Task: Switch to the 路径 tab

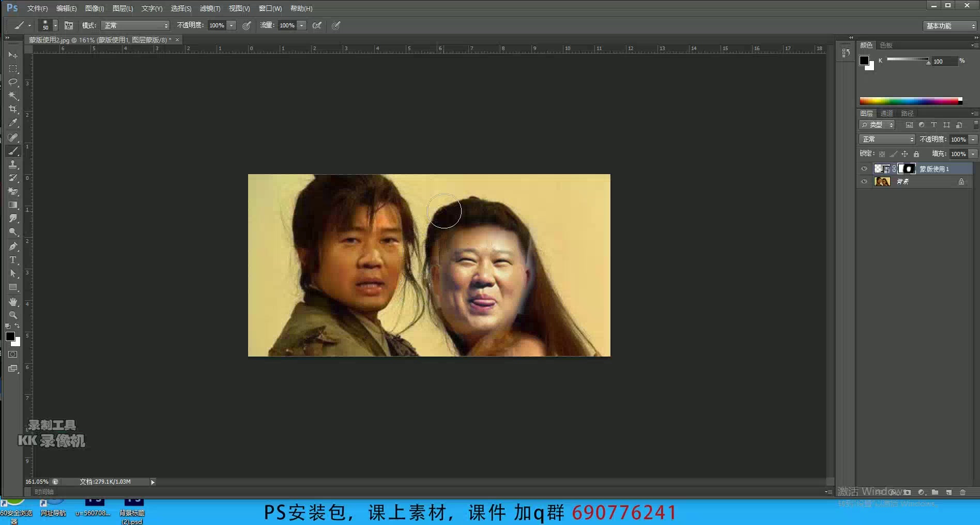Action: coord(907,113)
